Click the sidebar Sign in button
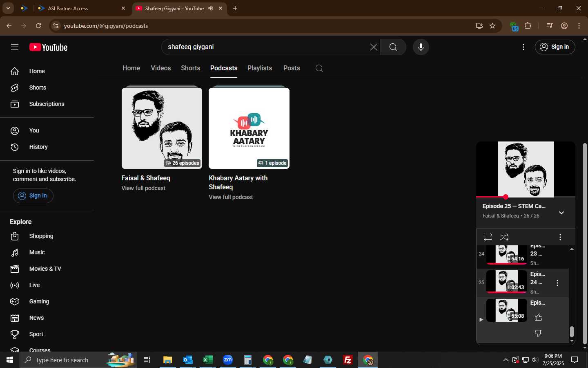 tap(33, 196)
